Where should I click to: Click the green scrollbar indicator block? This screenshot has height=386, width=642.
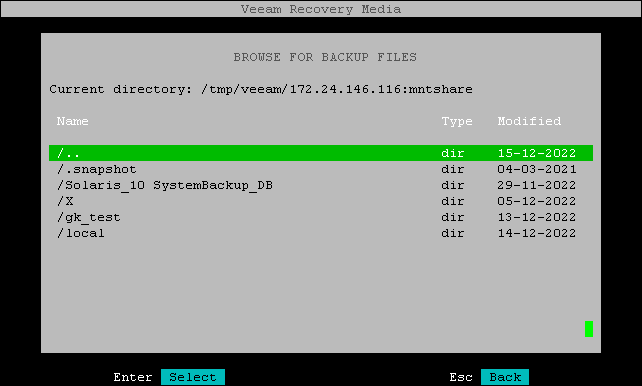pos(589,329)
